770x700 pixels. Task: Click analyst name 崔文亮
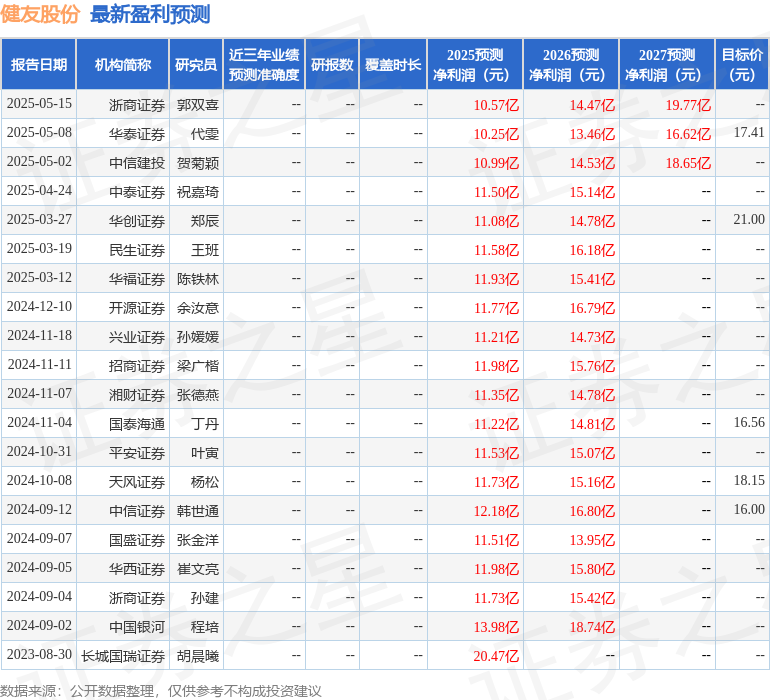[197, 569]
